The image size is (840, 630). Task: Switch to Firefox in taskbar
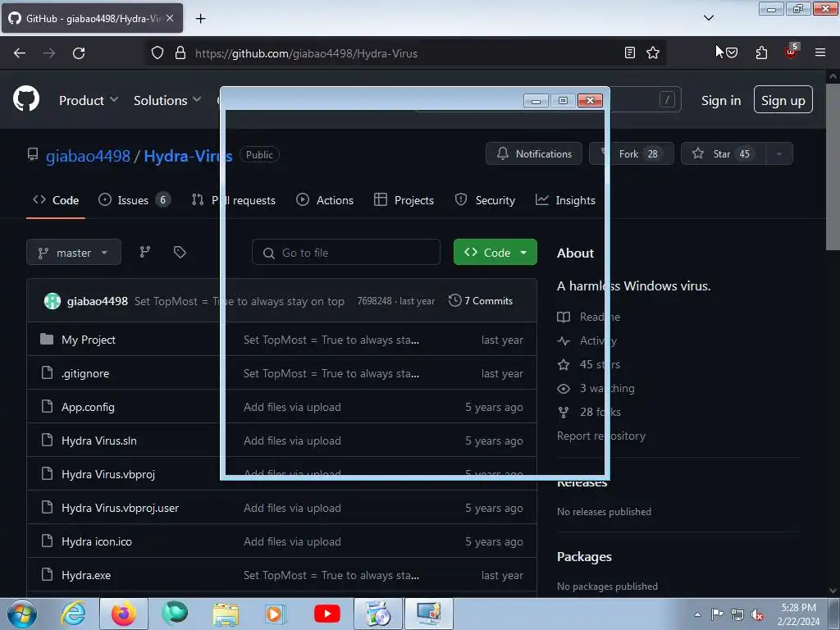click(123, 614)
